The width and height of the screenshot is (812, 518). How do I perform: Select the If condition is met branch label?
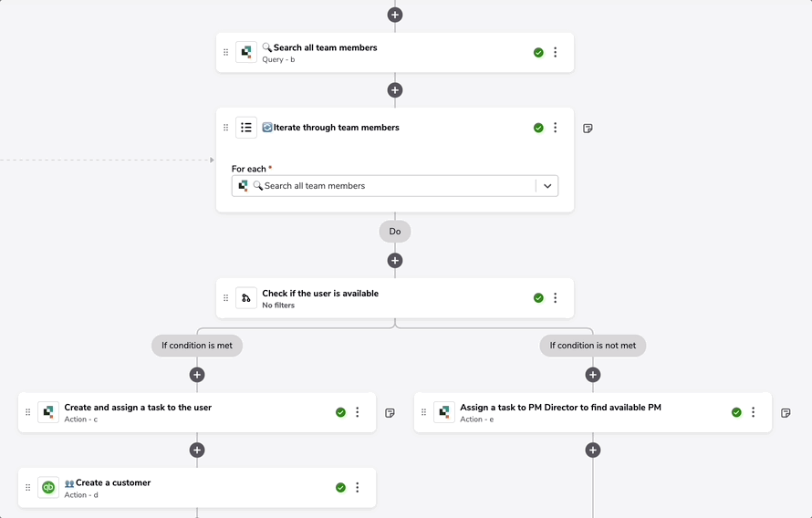197,345
